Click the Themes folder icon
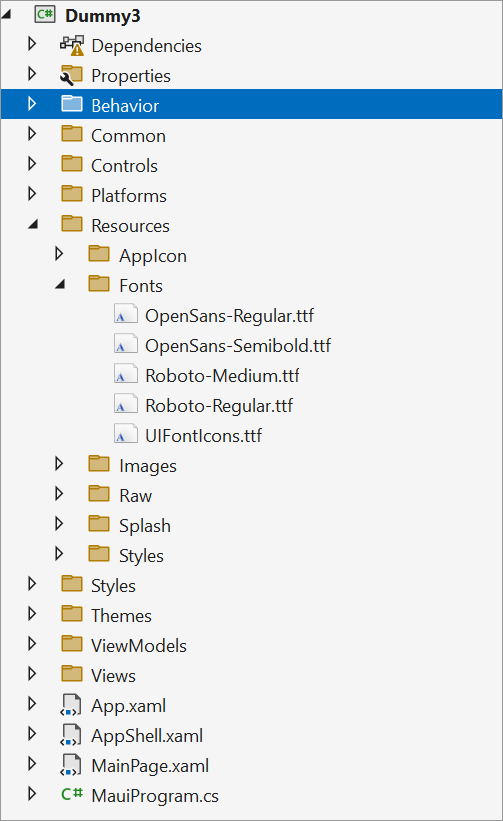Viewport: 503px width, 821px height. coord(72,614)
